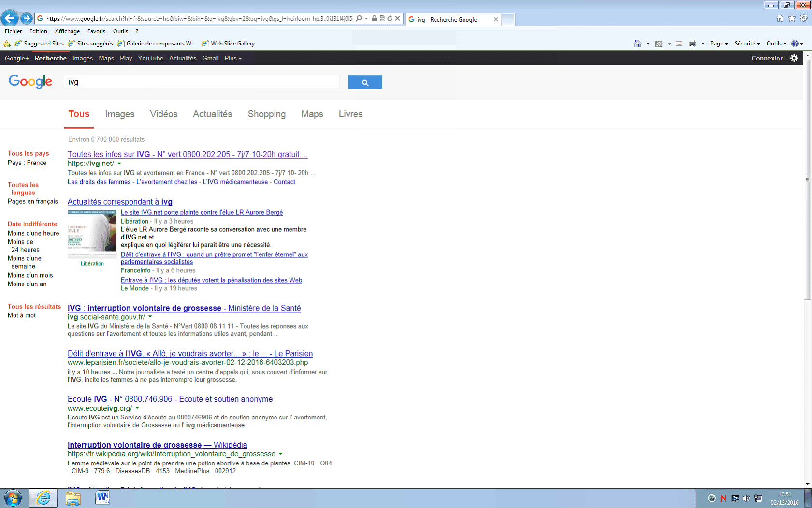The width and height of the screenshot is (812, 508).
Task: Open the Page dropdown in command bar
Action: (719, 44)
